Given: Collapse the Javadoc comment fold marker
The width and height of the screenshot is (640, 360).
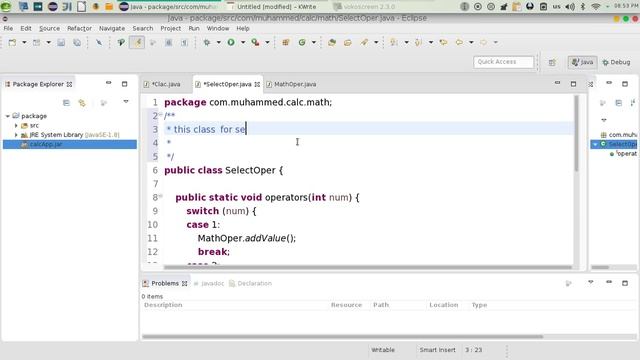Looking at the screenshot, I should pyautogui.click(x=160, y=115).
